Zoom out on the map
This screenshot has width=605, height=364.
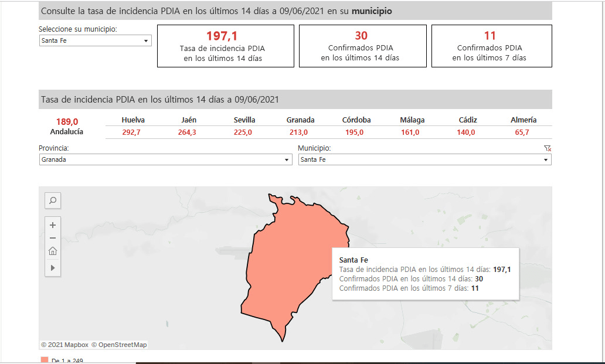[x=53, y=238]
